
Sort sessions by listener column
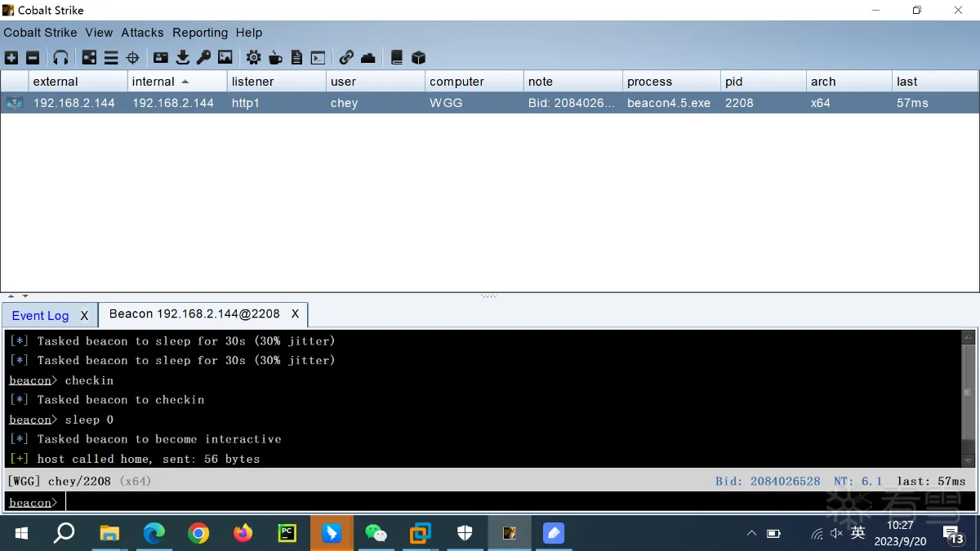(x=277, y=82)
